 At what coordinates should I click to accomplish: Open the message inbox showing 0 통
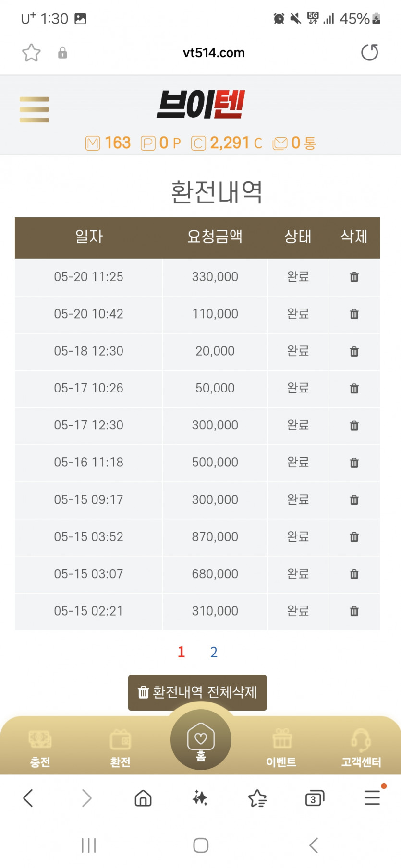294,143
